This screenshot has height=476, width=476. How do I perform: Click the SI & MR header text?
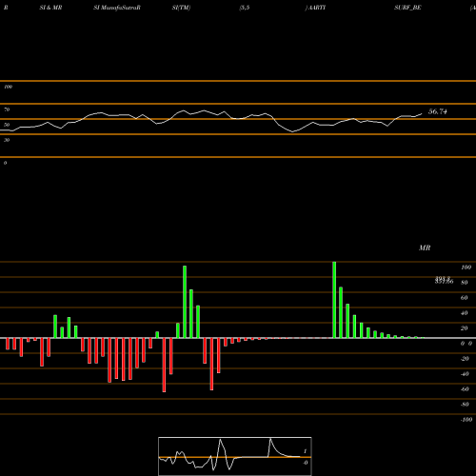(x=50, y=8)
